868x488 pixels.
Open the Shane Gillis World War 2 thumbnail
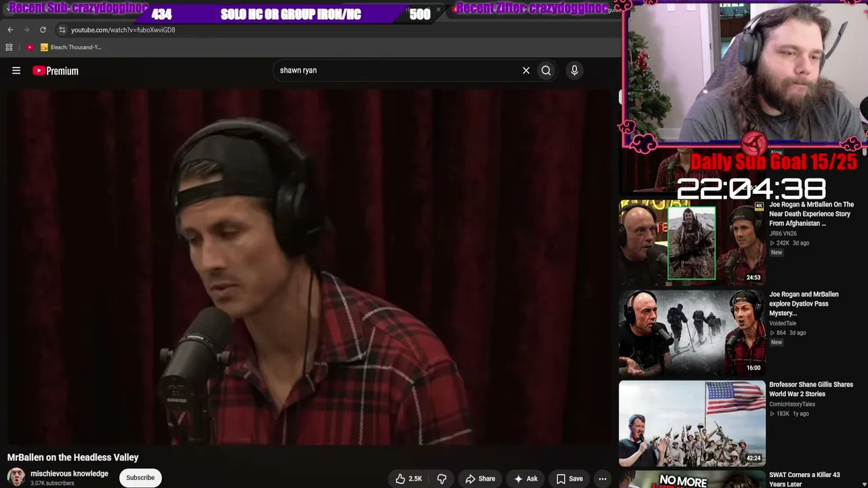(692, 423)
